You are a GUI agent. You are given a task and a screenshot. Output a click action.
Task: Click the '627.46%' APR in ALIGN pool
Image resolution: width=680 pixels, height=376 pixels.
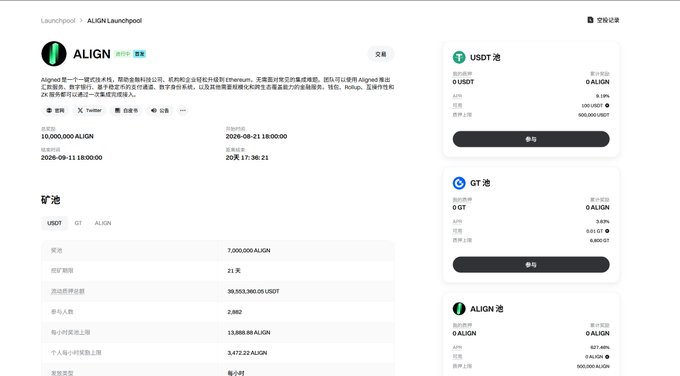600,347
